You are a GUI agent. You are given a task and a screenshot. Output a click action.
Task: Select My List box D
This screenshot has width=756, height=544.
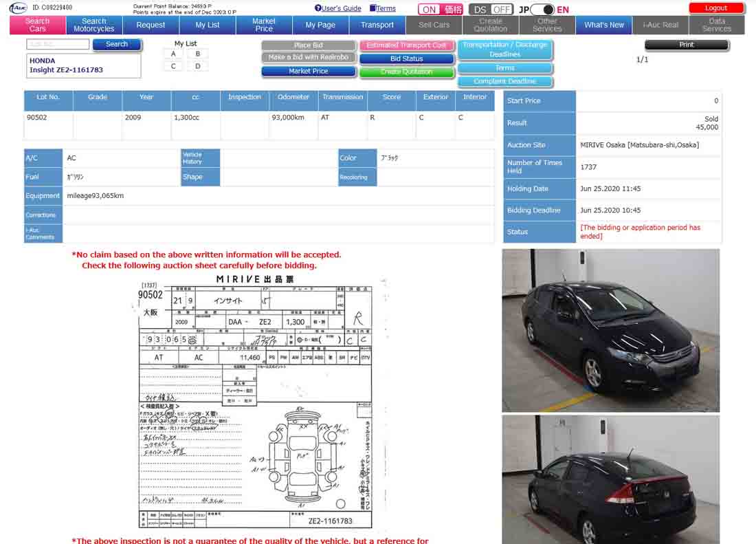coord(197,66)
